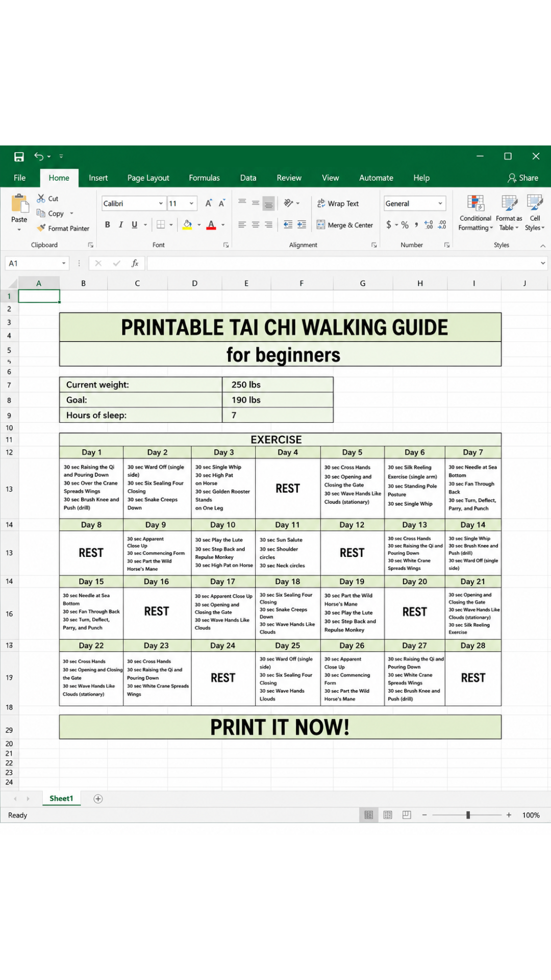Click the Paste clipboard icon
Image resolution: width=551 pixels, height=980 pixels.
coord(20,203)
